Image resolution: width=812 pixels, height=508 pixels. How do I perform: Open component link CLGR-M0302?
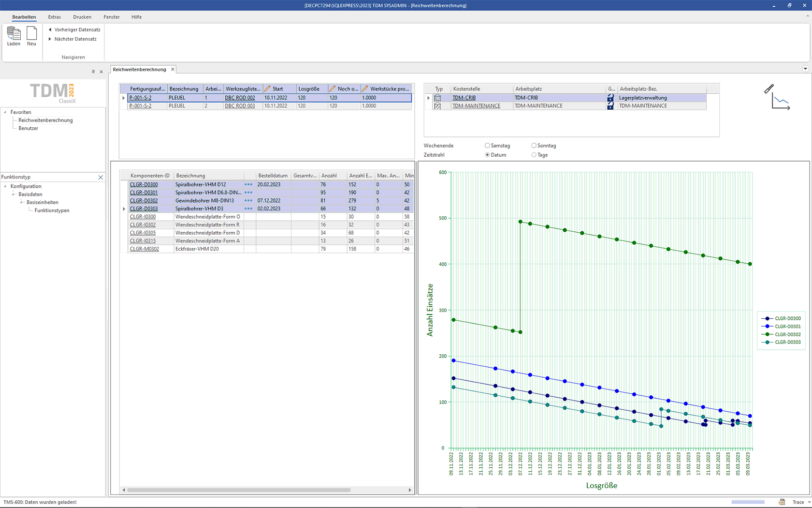click(x=144, y=249)
